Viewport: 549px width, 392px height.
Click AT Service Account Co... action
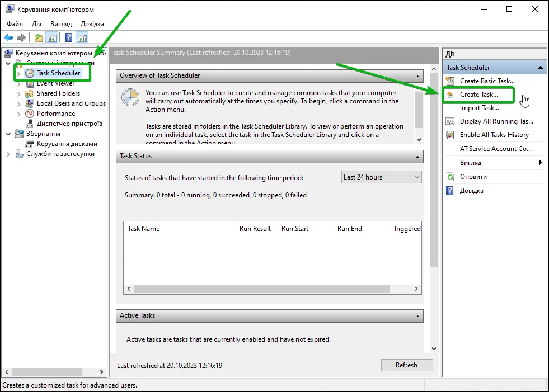(495, 148)
